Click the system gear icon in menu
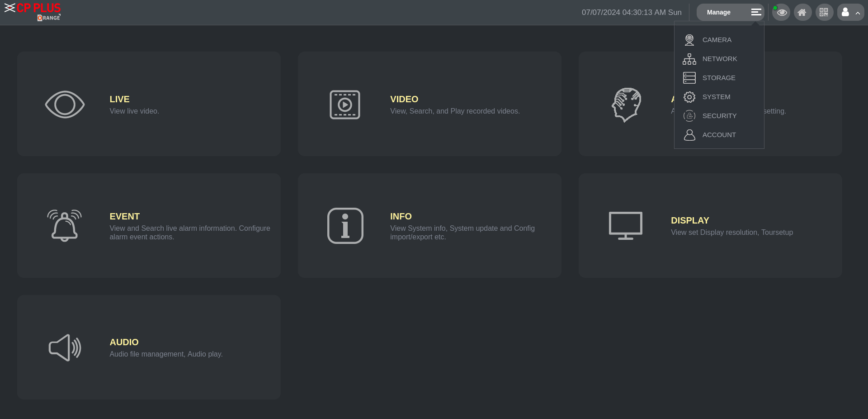 pos(689,97)
